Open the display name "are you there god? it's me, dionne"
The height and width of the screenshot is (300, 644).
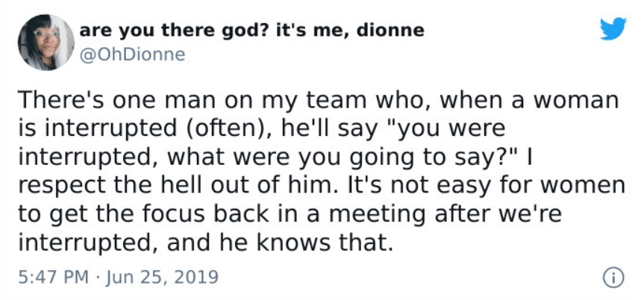click(251, 31)
